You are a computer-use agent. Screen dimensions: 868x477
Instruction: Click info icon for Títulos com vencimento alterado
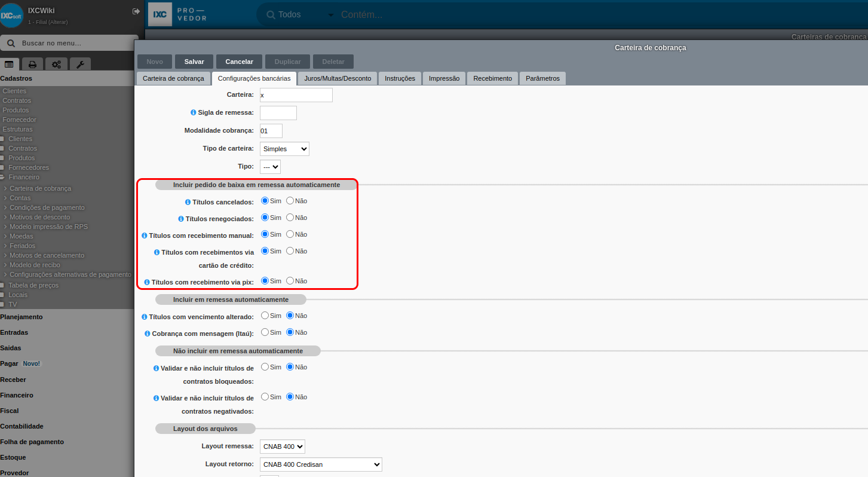tap(144, 317)
